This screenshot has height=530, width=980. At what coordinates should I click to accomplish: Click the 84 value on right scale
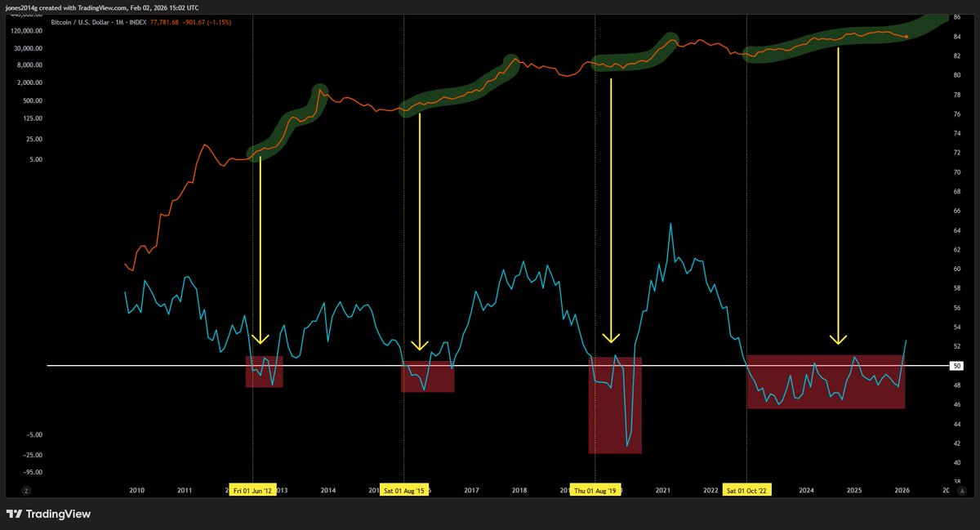(957, 37)
